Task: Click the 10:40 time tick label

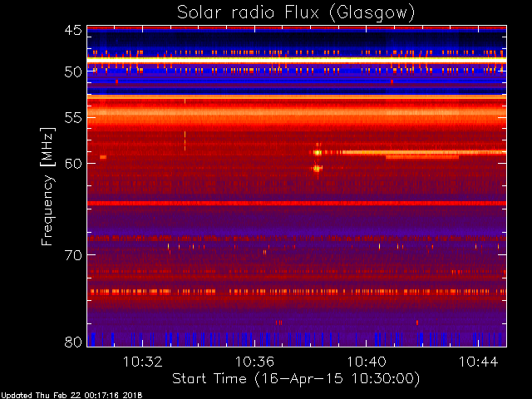Action: point(367,362)
